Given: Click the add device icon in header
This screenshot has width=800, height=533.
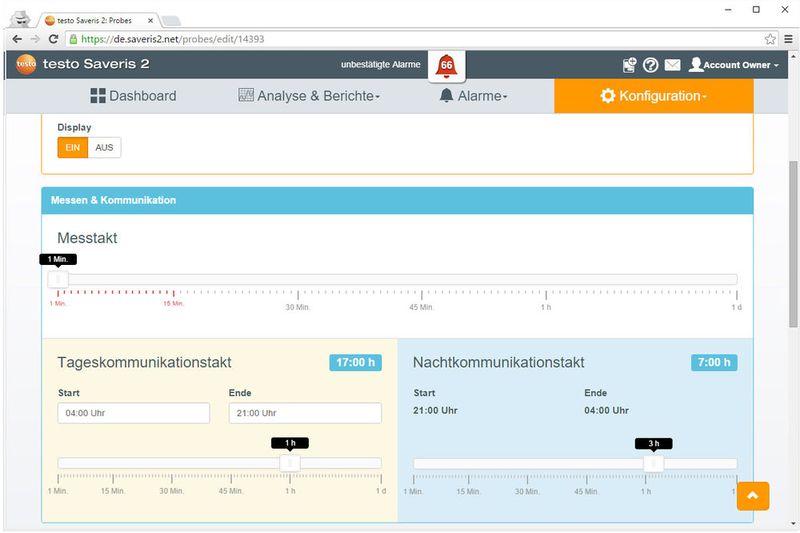Looking at the screenshot, I should (x=629, y=65).
